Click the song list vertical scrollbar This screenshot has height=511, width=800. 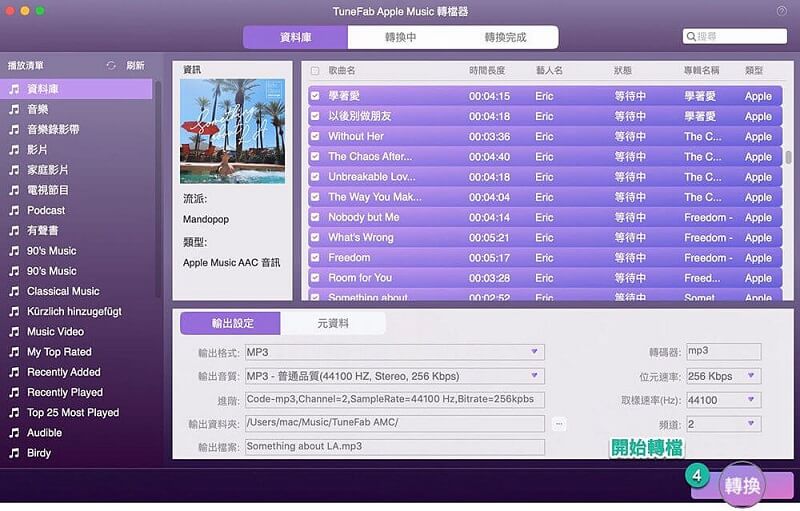(788, 157)
